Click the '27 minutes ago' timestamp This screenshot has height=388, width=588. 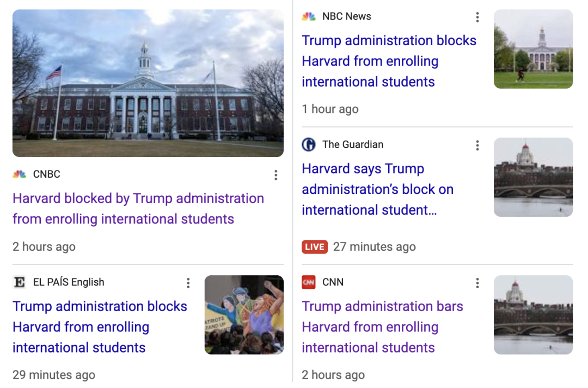tap(375, 247)
